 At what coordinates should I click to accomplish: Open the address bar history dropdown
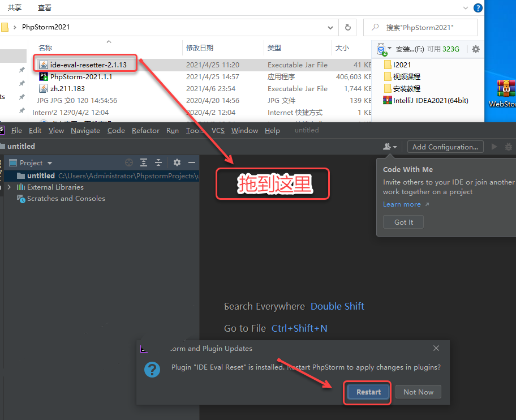(330, 28)
